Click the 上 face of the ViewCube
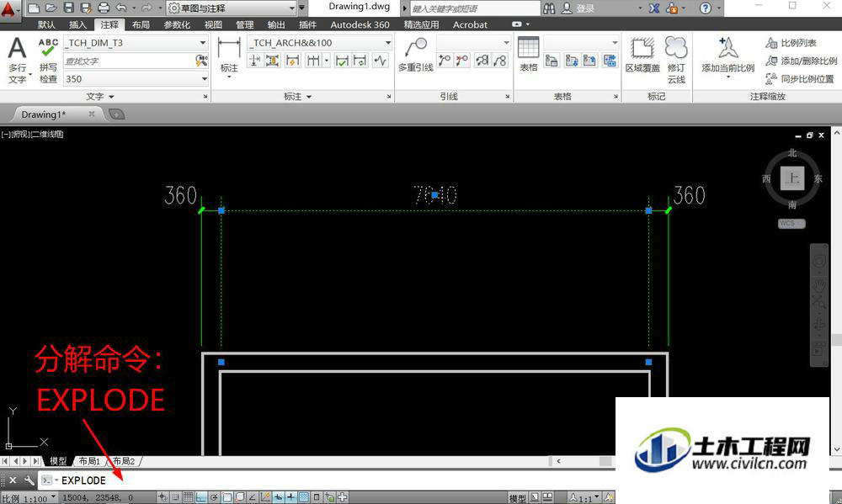Screen dimensions: 842x504 point(792,178)
